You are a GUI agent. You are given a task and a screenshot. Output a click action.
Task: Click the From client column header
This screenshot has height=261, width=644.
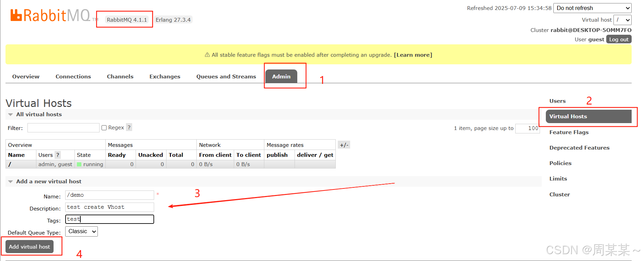click(x=215, y=155)
